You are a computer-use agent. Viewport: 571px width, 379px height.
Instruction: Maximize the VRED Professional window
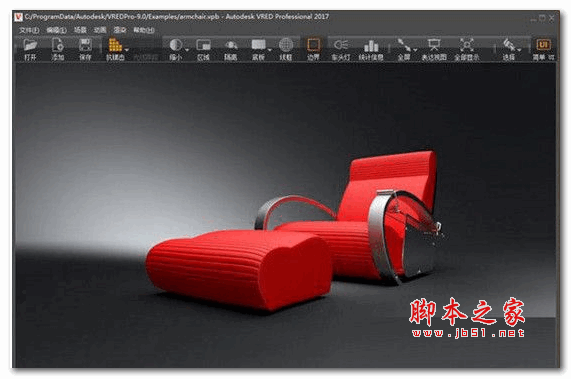542,18
